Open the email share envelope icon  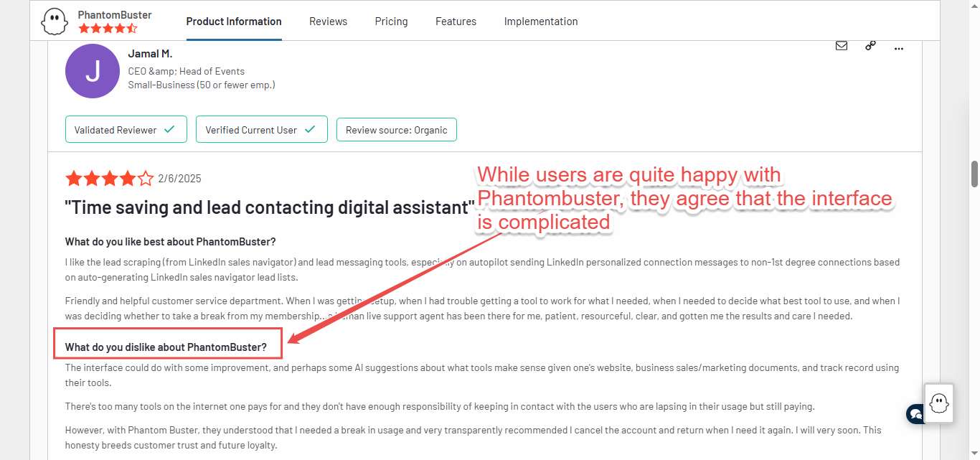click(x=842, y=45)
